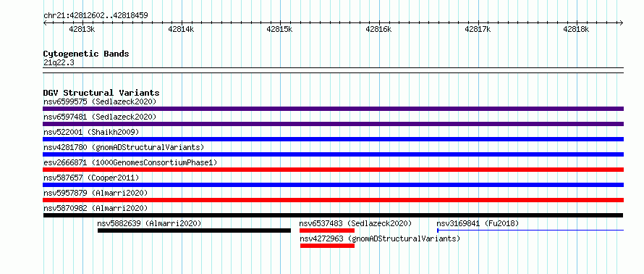Click the nsv5870982 (Almarri2020) label
The width and height of the screenshot is (644, 274).
point(96,208)
